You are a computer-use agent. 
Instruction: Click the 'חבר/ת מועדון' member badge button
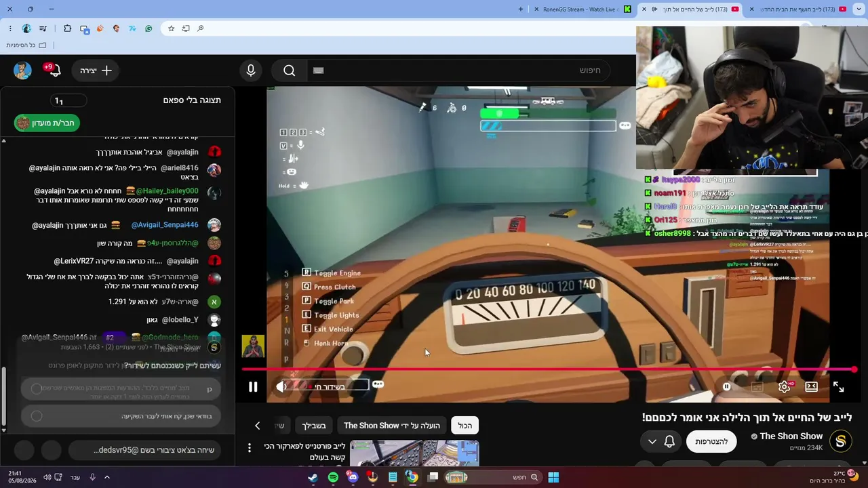[47, 123]
